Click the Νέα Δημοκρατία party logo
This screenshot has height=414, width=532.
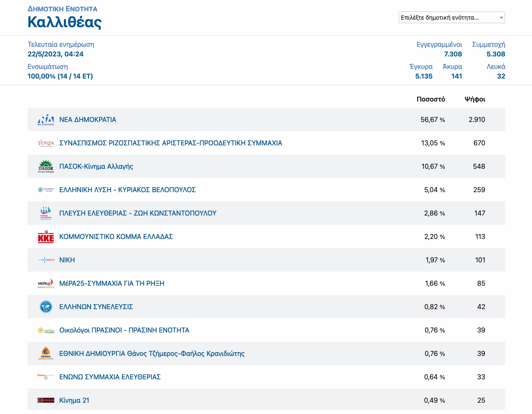(x=46, y=119)
